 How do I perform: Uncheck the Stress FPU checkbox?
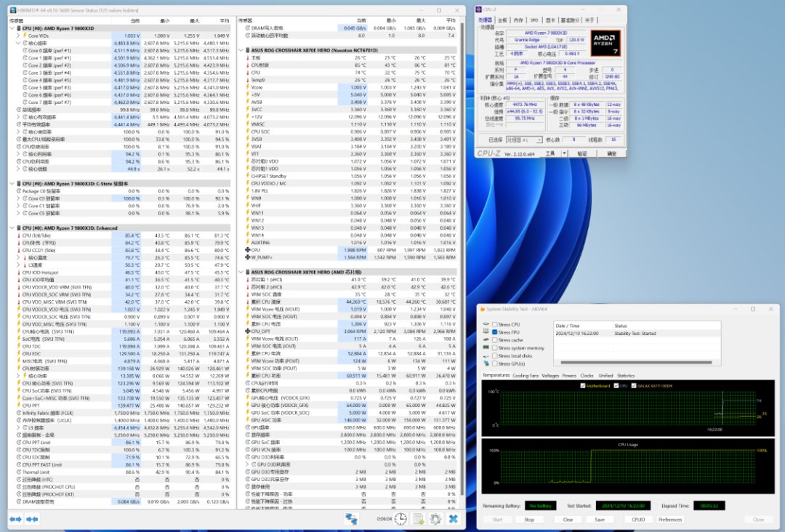click(495, 332)
